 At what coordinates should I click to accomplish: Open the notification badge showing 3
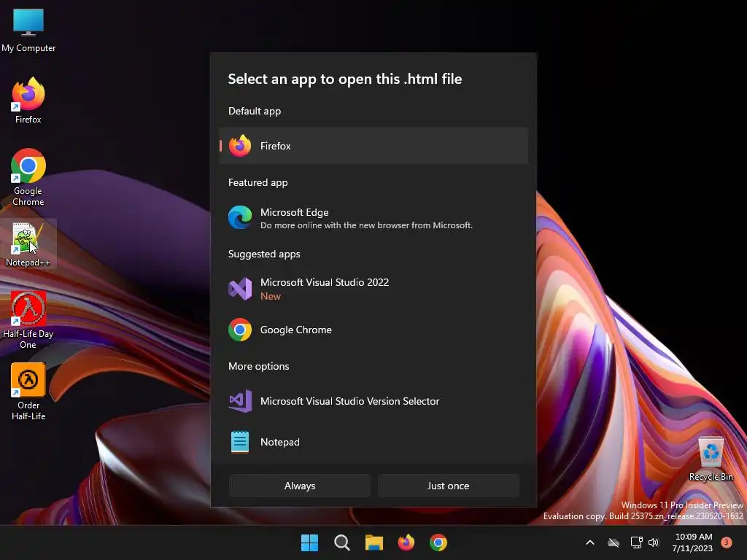click(x=726, y=542)
